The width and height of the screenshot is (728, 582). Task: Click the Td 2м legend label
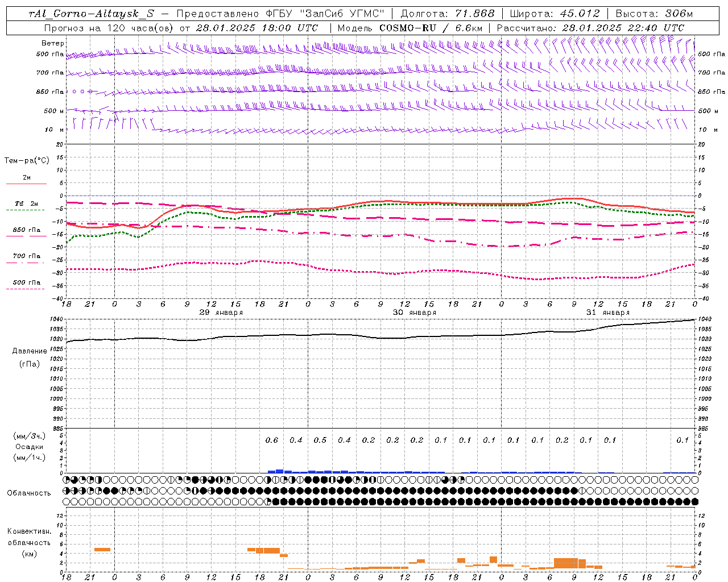pos(27,203)
